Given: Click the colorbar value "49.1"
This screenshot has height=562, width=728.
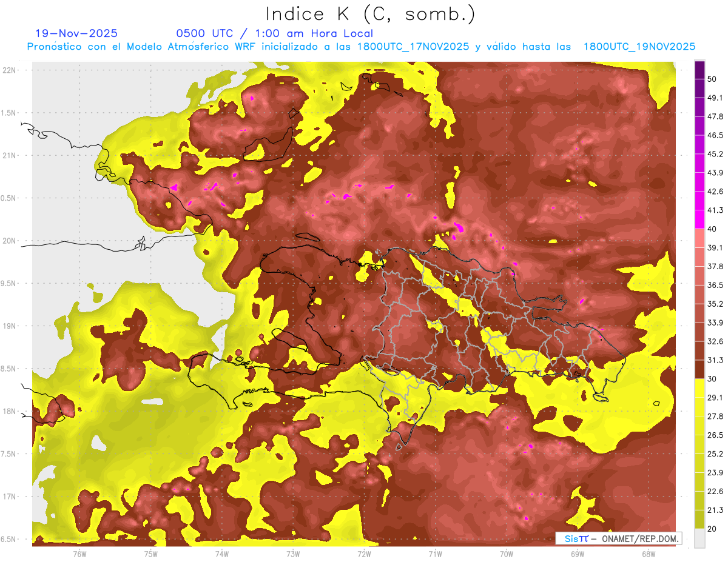Looking at the screenshot, I should click(715, 98).
